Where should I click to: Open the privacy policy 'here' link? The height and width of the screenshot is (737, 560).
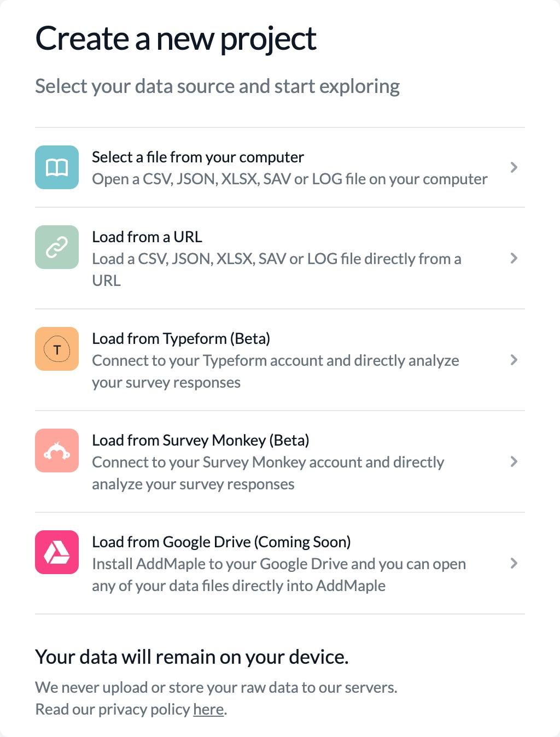pos(208,709)
